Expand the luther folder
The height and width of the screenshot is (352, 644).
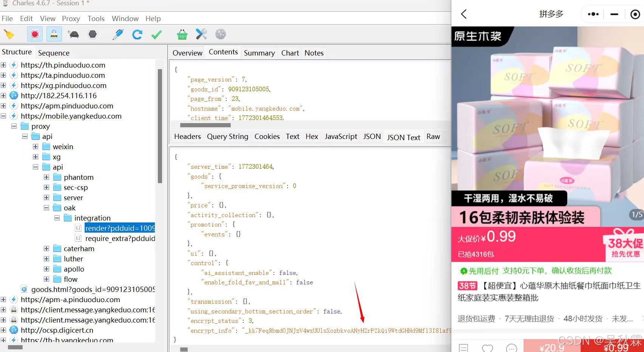tap(46, 259)
